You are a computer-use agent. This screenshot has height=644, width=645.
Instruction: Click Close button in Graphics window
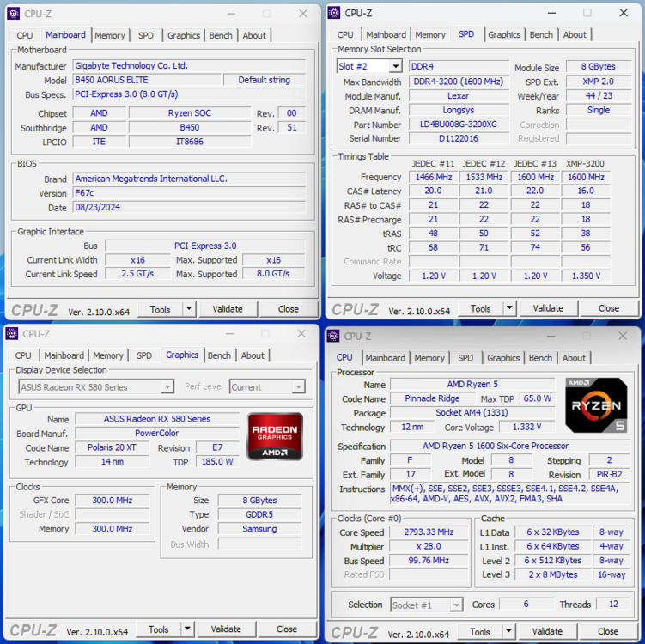click(x=287, y=629)
